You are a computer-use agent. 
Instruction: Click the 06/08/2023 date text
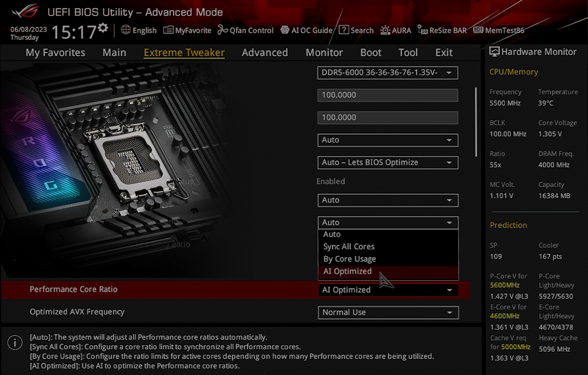[29, 29]
